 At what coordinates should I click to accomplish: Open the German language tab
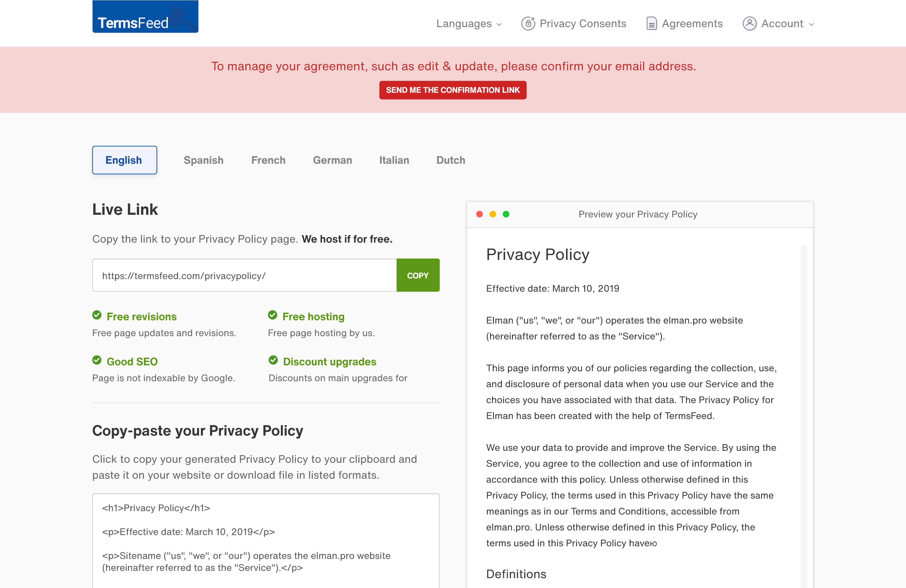tap(332, 160)
